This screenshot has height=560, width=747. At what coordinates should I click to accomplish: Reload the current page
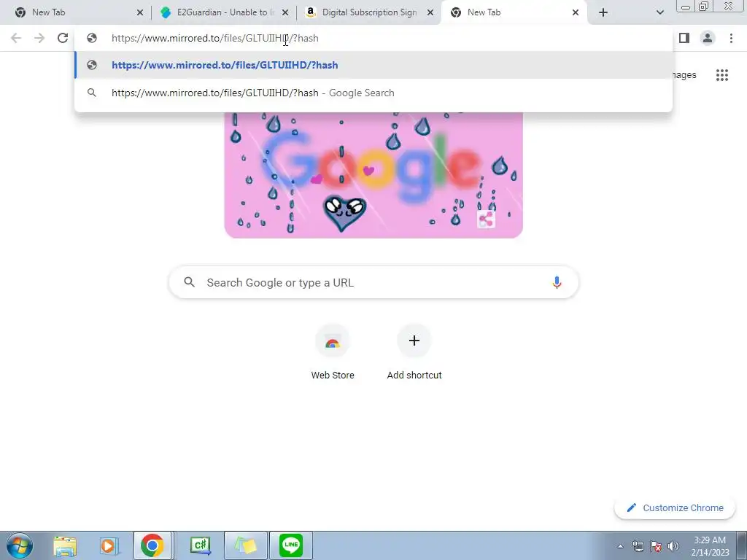(63, 38)
